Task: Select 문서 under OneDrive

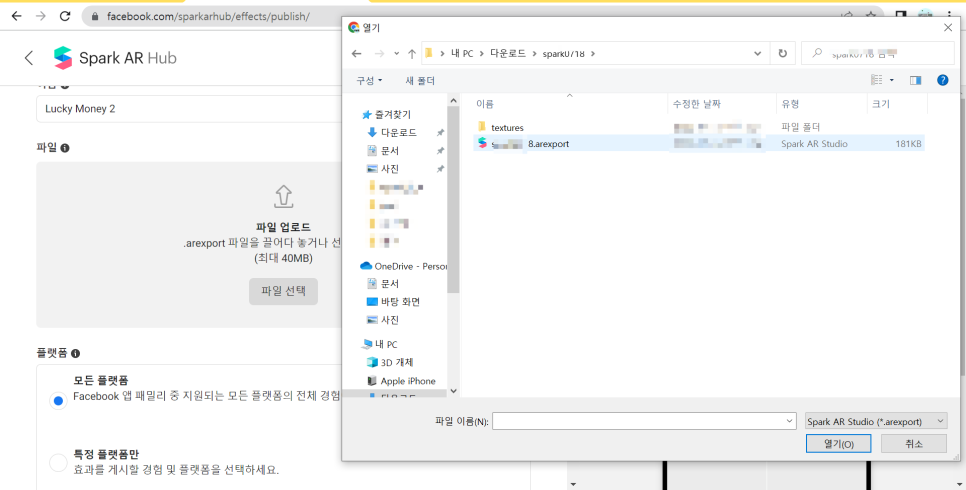Action: click(x=390, y=284)
